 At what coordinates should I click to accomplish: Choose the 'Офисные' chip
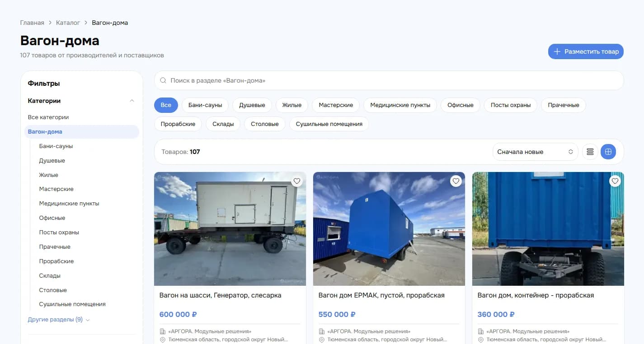point(461,105)
